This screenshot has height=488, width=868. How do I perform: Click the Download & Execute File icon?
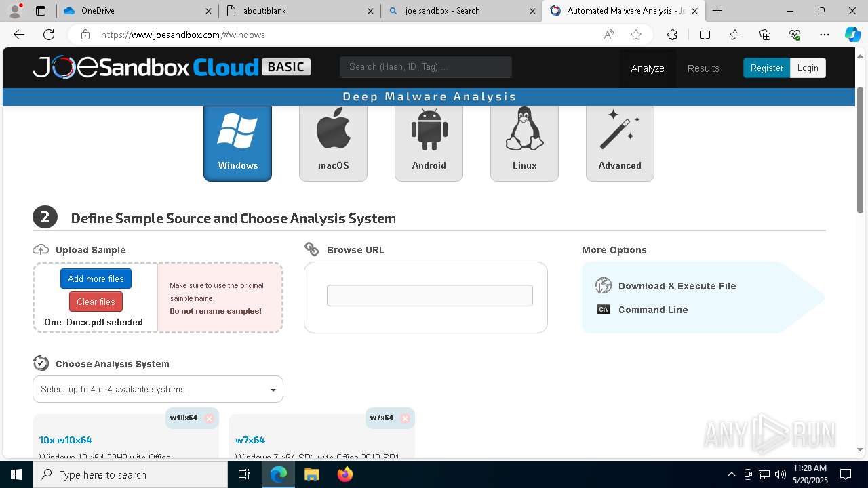point(603,286)
